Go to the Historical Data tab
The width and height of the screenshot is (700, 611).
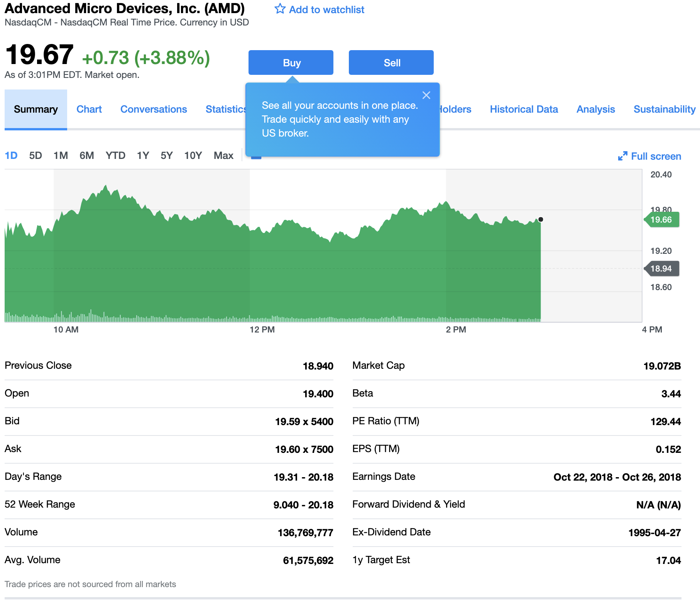(x=524, y=110)
